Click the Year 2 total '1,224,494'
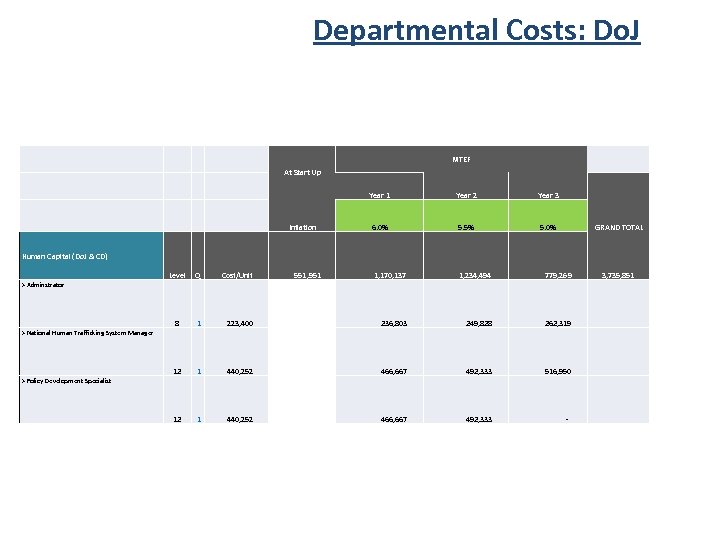Screen dimensions: 720x540 click(x=475, y=276)
